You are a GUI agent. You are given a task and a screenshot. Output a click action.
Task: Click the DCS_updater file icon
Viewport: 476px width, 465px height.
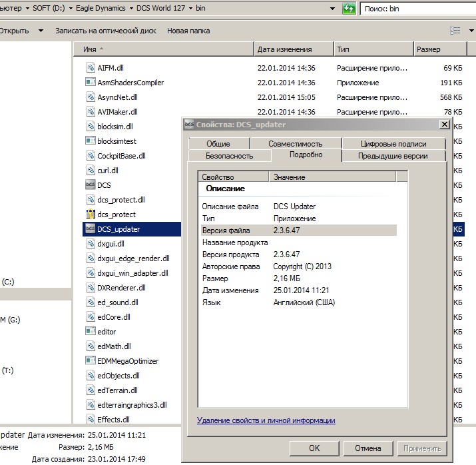(x=91, y=229)
